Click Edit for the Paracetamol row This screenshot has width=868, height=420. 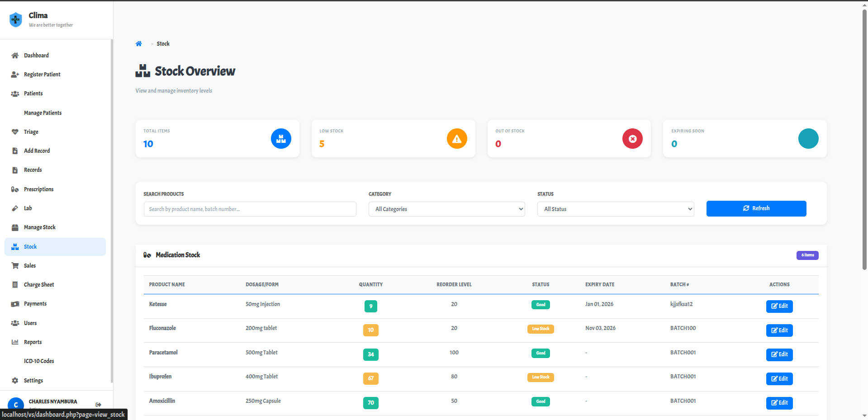tap(779, 354)
